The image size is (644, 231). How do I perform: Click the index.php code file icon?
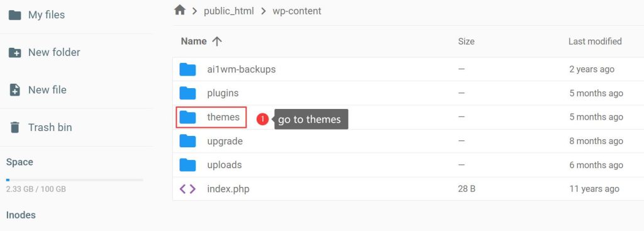pos(187,189)
